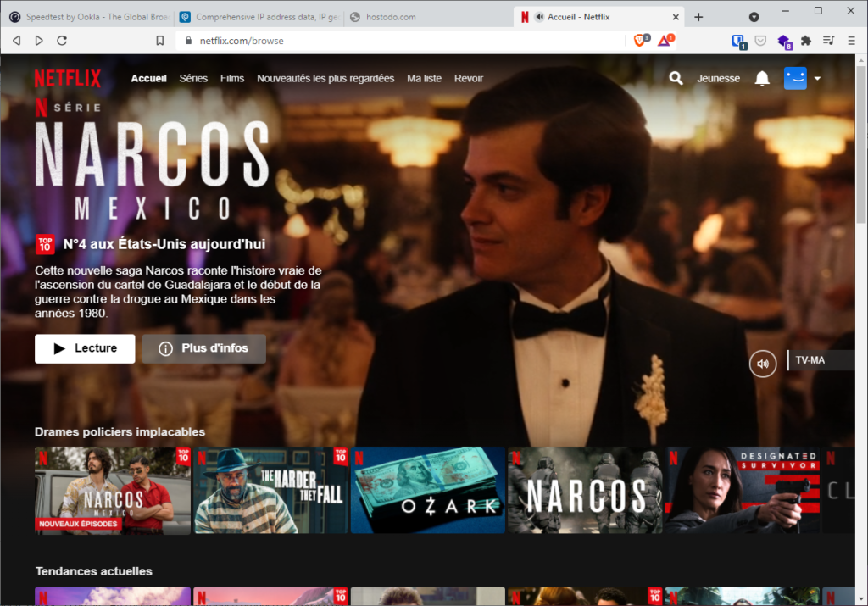Open the browser hamburger main menu

coord(851,41)
